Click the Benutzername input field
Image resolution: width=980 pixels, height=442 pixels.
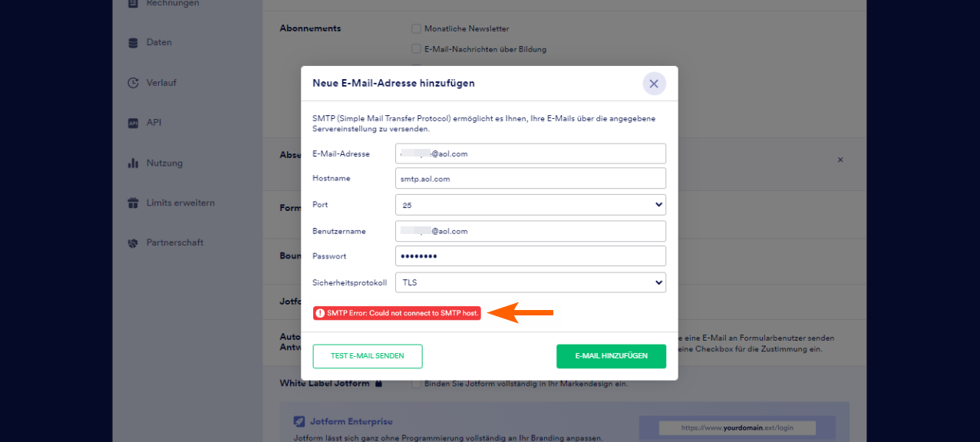pos(530,231)
